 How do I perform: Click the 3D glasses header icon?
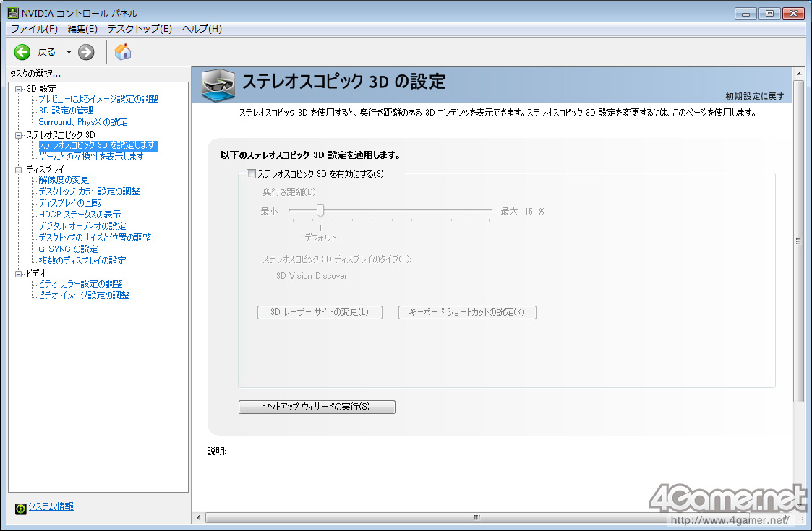(x=218, y=85)
